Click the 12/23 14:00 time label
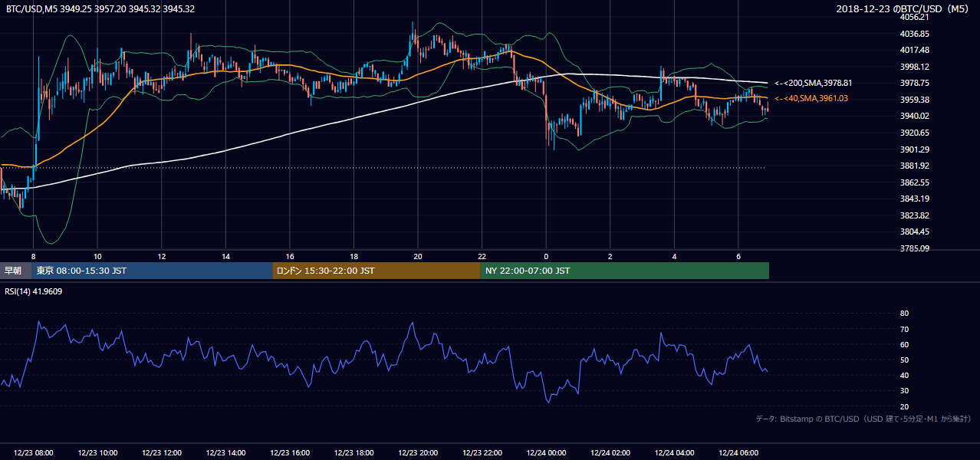 pyautogui.click(x=225, y=453)
